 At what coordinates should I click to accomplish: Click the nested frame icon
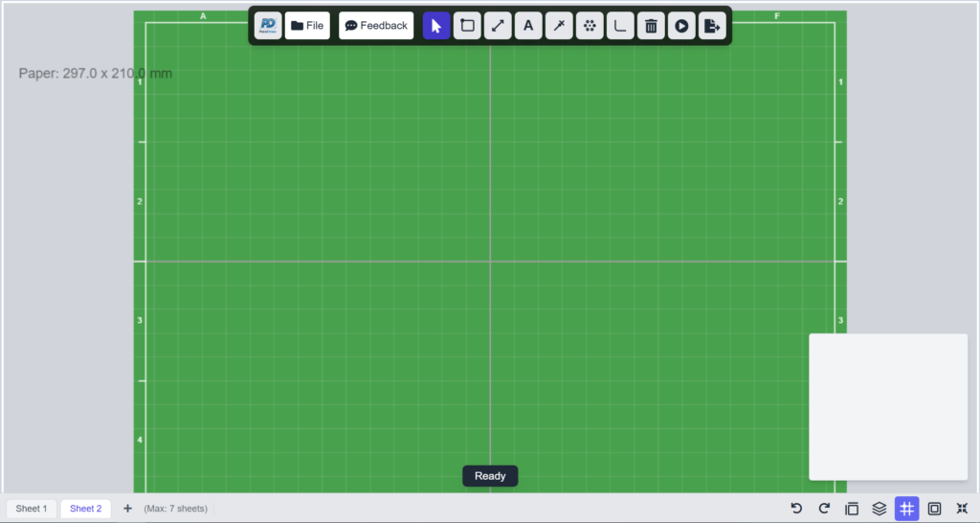tap(934, 509)
